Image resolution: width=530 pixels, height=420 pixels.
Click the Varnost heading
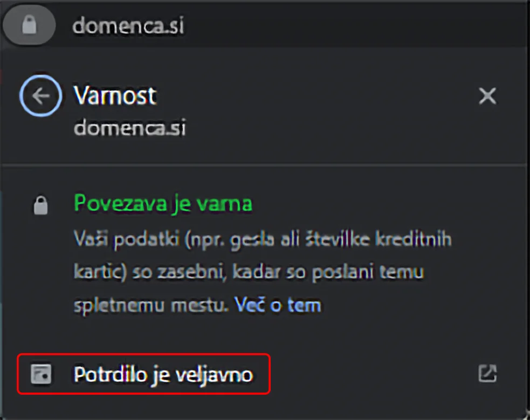coord(115,96)
